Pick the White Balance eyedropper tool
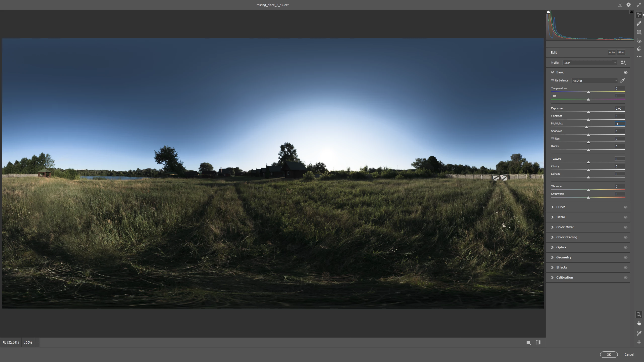 coord(623,80)
